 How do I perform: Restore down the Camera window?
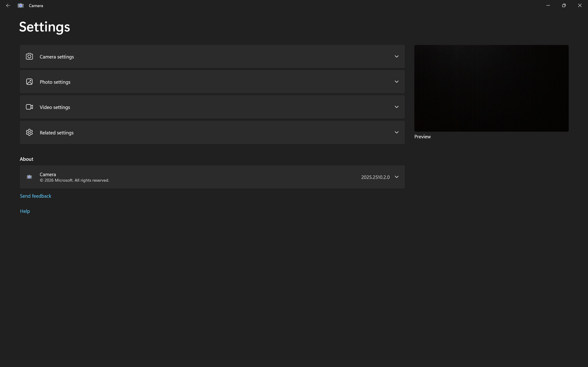[564, 5]
